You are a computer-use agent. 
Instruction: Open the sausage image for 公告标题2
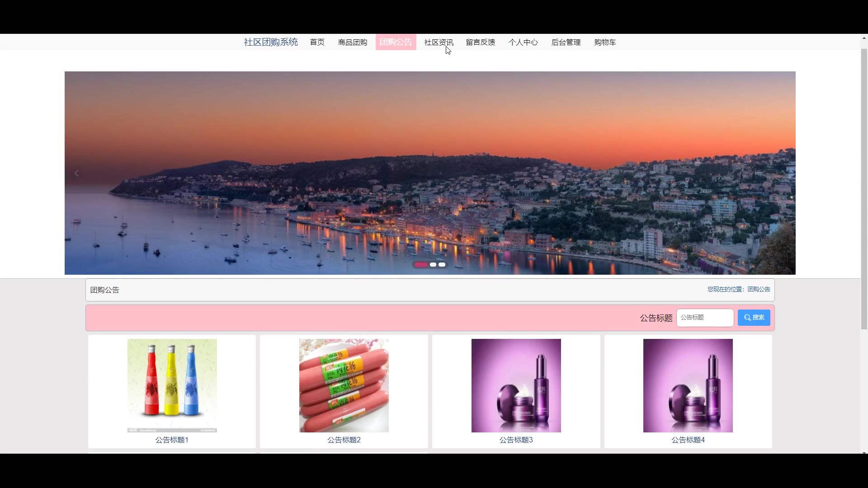(x=344, y=385)
